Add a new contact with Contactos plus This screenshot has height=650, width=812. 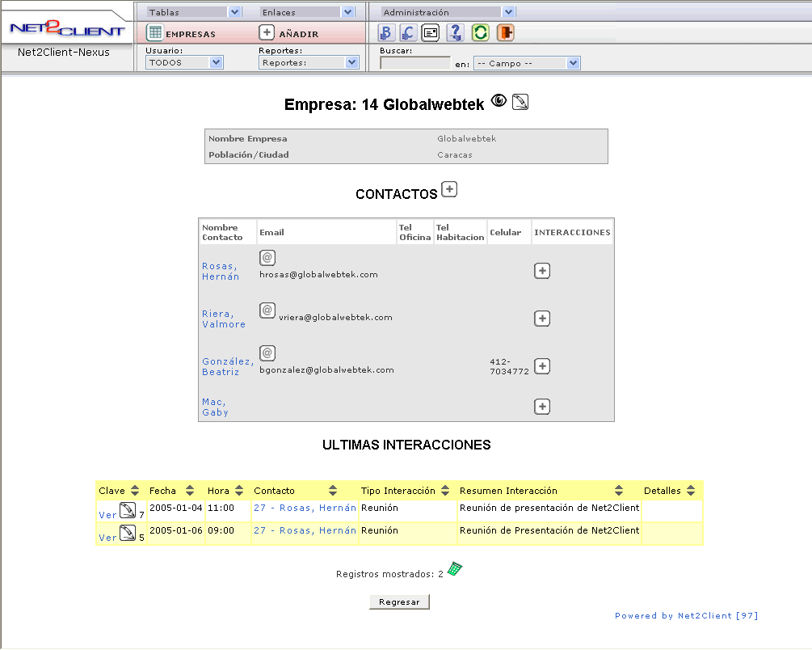click(x=449, y=189)
